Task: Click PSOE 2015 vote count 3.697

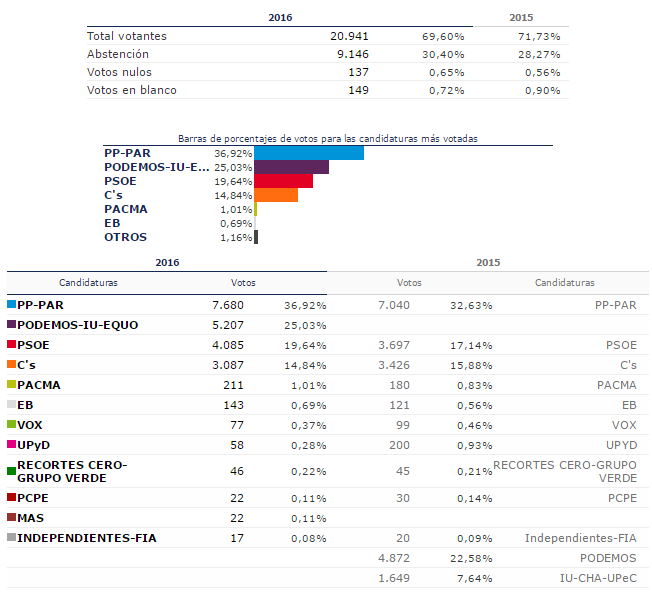Action: [x=394, y=345]
